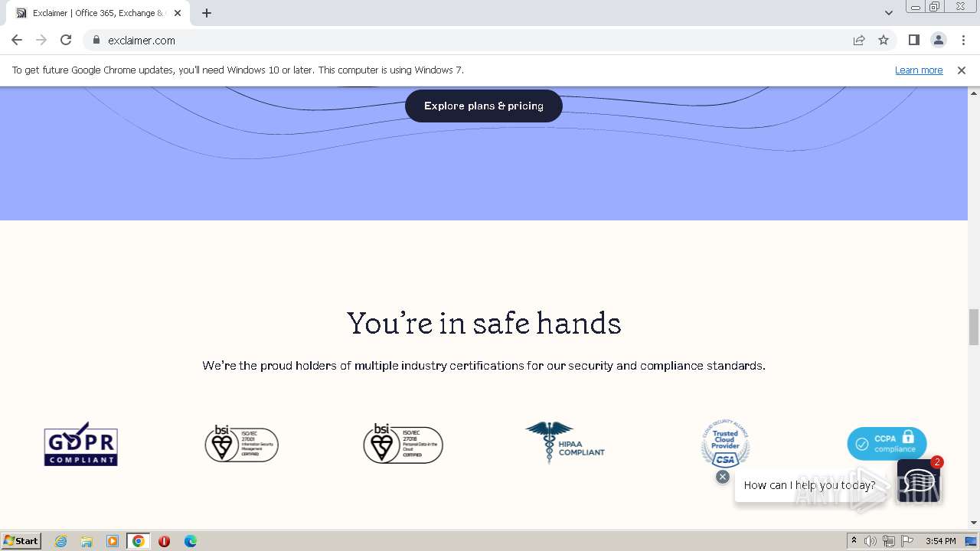The image size is (980, 551).
Task: Go forward to next page
Action: [x=41, y=40]
